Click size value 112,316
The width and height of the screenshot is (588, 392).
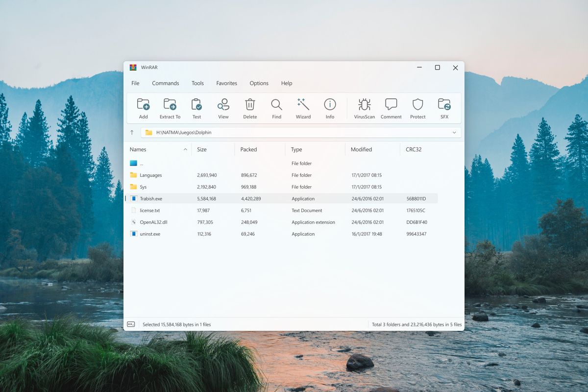pos(204,234)
